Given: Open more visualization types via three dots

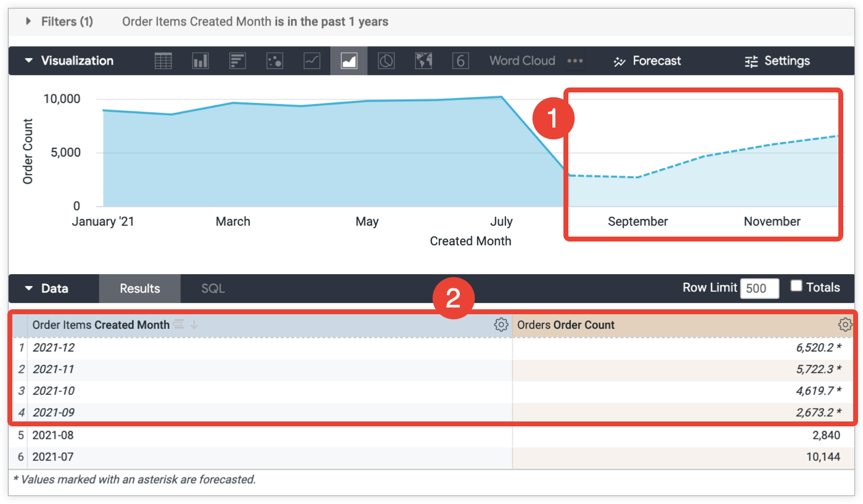Looking at the screenshot, I should [575, 61].
